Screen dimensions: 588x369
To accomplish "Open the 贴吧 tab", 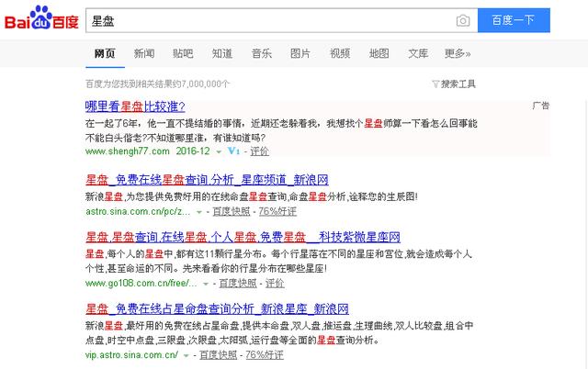I will (x=183, y=53).
